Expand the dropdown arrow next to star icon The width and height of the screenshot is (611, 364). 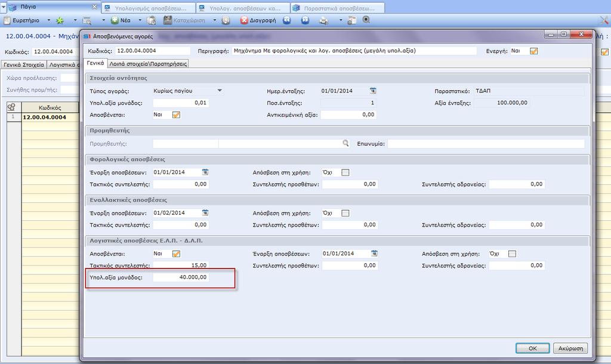click(x=75, y=20)
